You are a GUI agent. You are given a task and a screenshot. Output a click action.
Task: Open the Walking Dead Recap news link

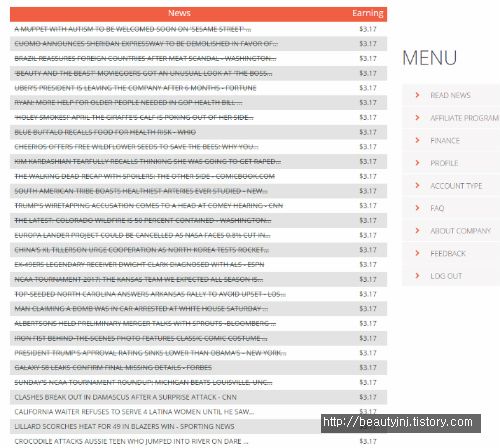tap(145, 176)
